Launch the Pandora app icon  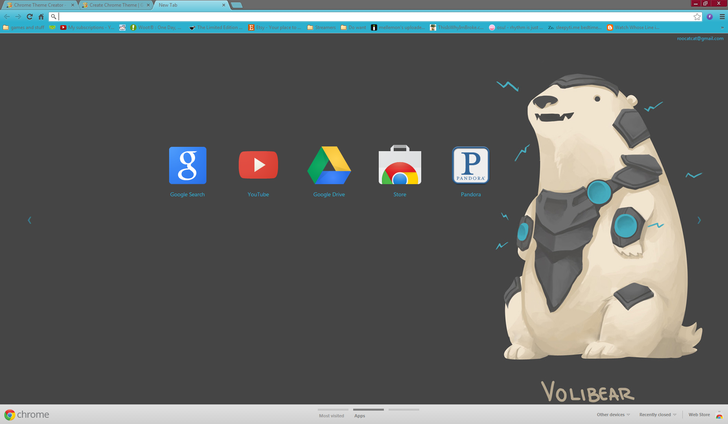(470, 165)
